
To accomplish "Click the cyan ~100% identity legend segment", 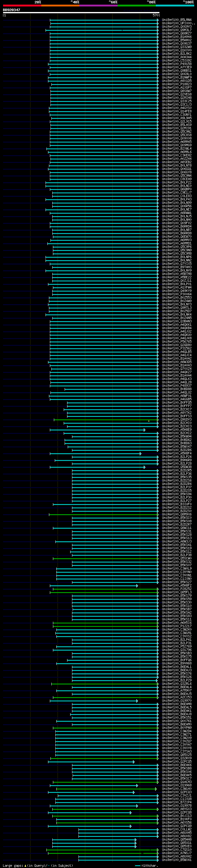I will pos(175,6).
